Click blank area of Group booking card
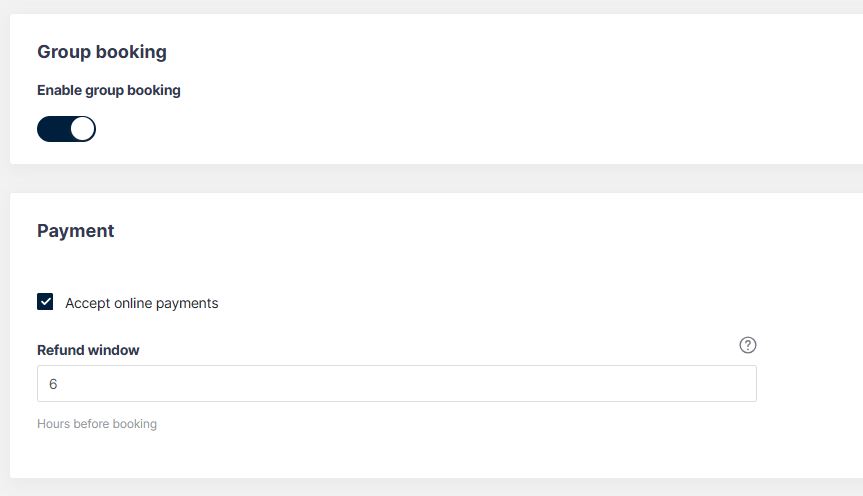This screenshot has height=496, width=863. tap(495, 88)
